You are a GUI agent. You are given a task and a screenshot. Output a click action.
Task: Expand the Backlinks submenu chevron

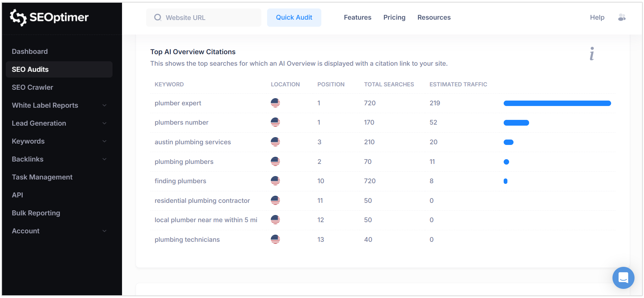tap(104, 159)
